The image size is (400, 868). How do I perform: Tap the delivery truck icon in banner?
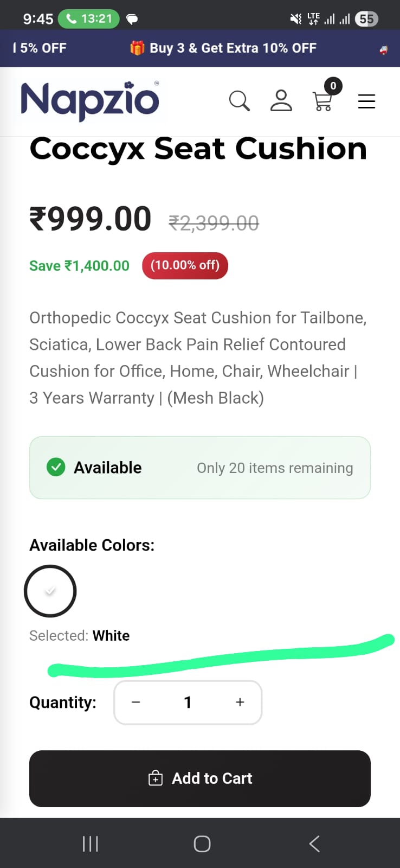click(384, 50)
